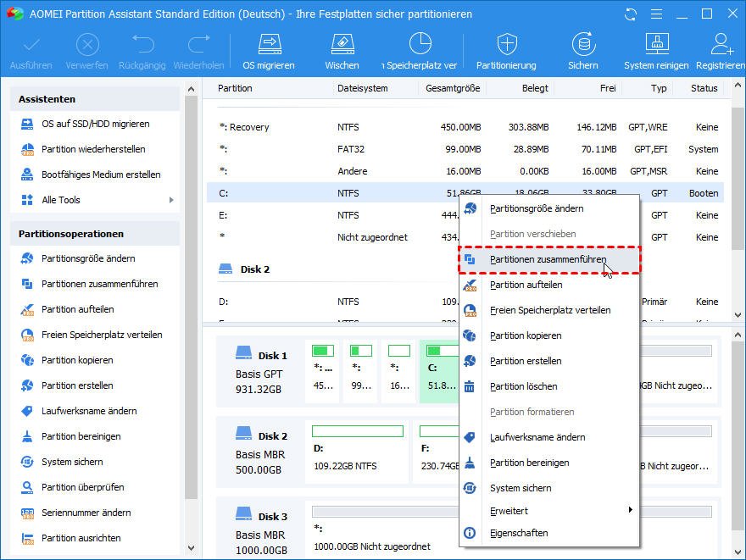The width and height of the screenshot is (746, 560).
Task: Choose Bootfähiges Medium erstellen in sidebar
Action: pos(101,175)
